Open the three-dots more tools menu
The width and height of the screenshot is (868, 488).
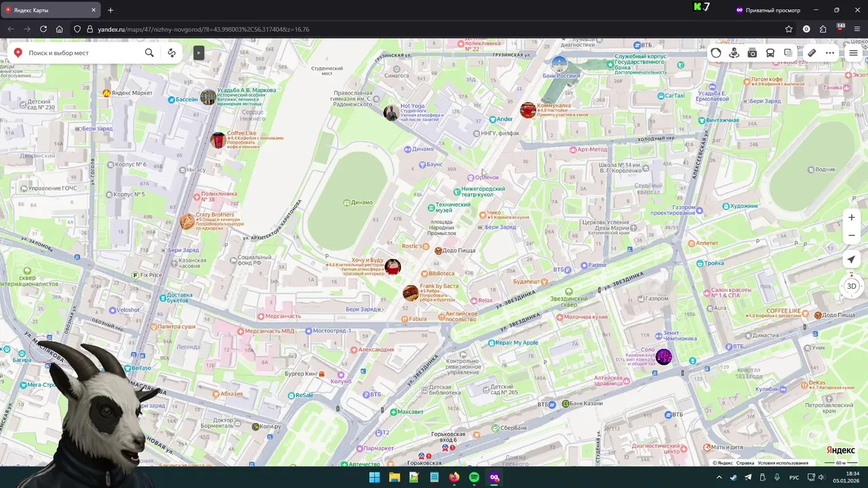(830, 53)
